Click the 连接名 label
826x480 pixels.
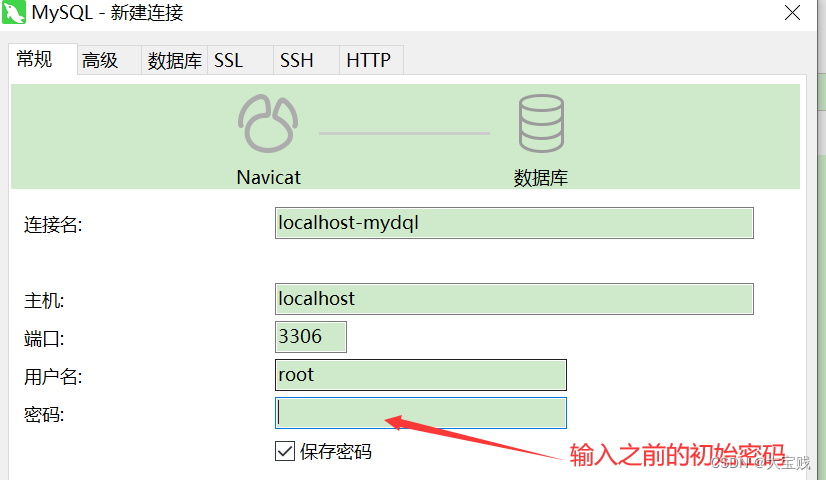(x=53, y=225)
